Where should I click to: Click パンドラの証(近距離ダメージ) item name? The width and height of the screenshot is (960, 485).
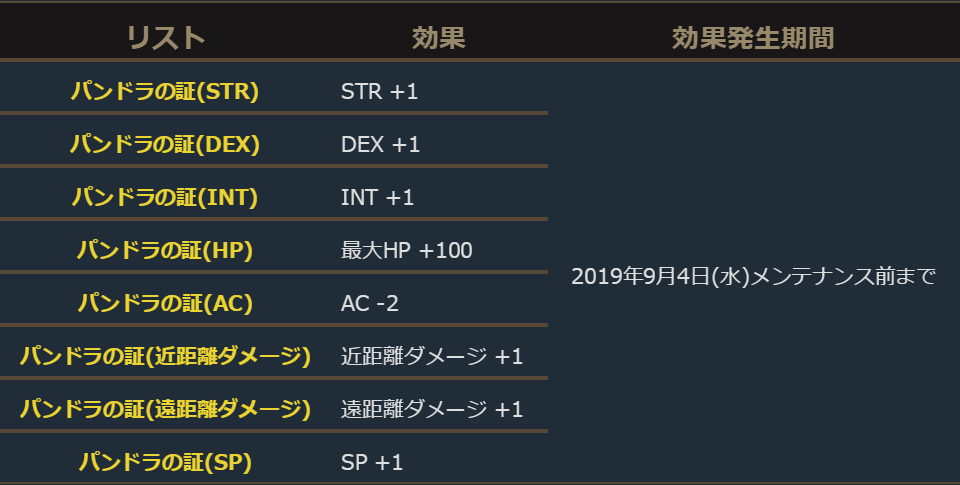pyautogui.click(x=165, y=356)
